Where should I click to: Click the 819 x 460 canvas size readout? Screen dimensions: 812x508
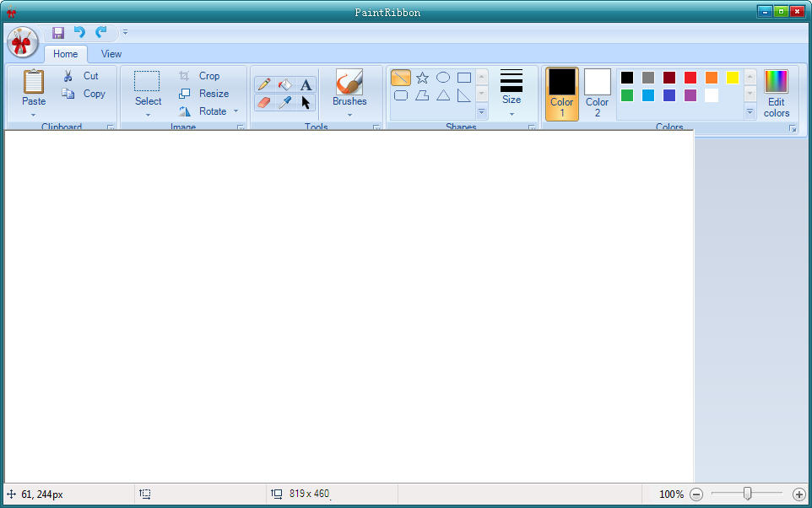[309, 494]
